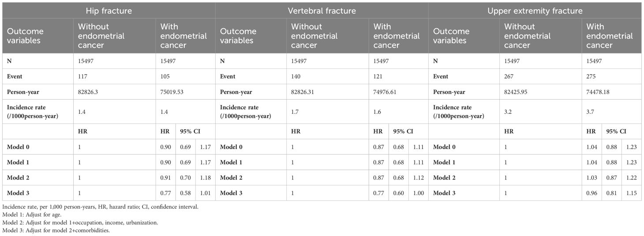The height and width of the screenshot is (236, 644).
Task: Select the person-year value 75019.53
Action: coord(174,92)
